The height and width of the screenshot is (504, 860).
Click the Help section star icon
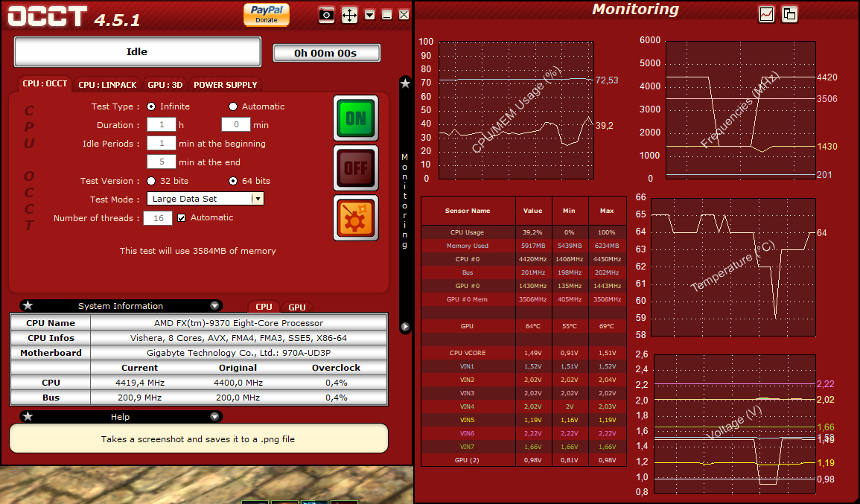point(28,416)
